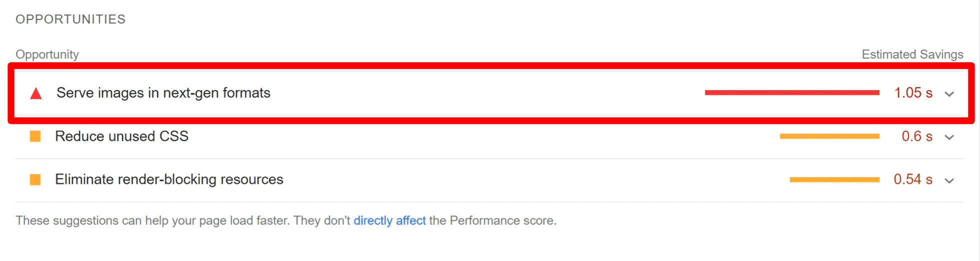Click the orange savings bar for render-blocking resources
Viewport: 980px width, 261px height.
834,179
